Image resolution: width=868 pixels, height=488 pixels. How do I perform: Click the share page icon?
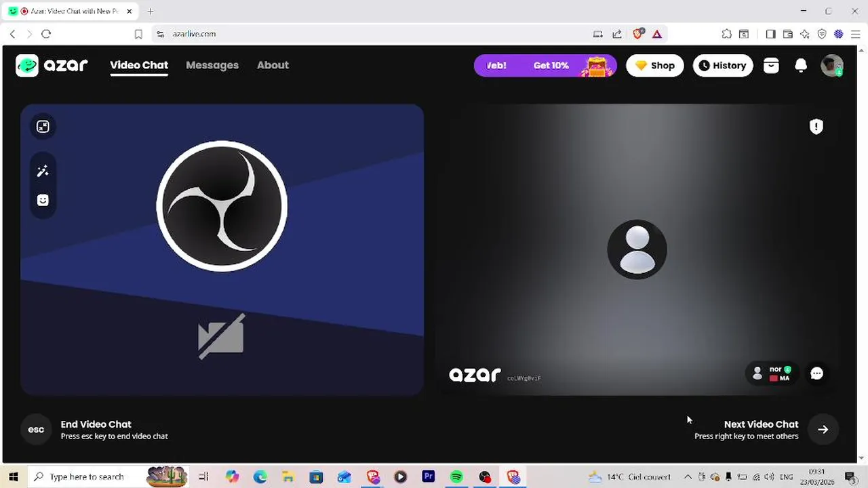(x=617, y=34)
